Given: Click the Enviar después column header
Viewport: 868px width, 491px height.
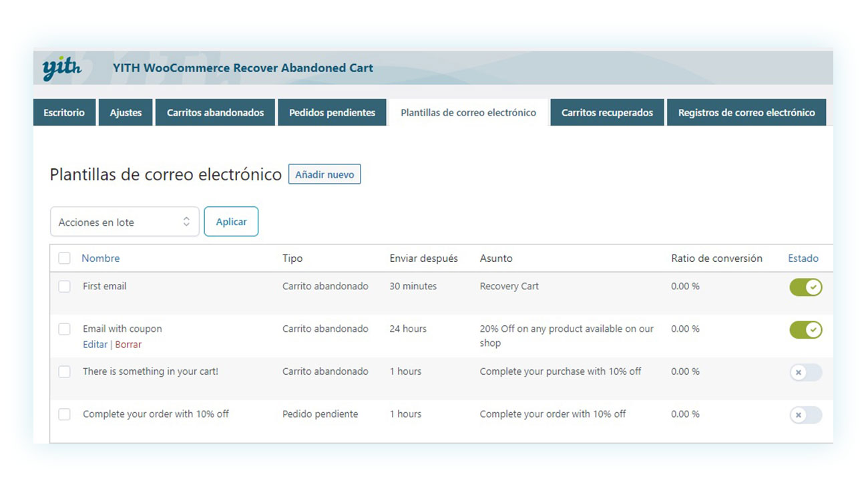Looking at the screenshot, I should (424, 258).
